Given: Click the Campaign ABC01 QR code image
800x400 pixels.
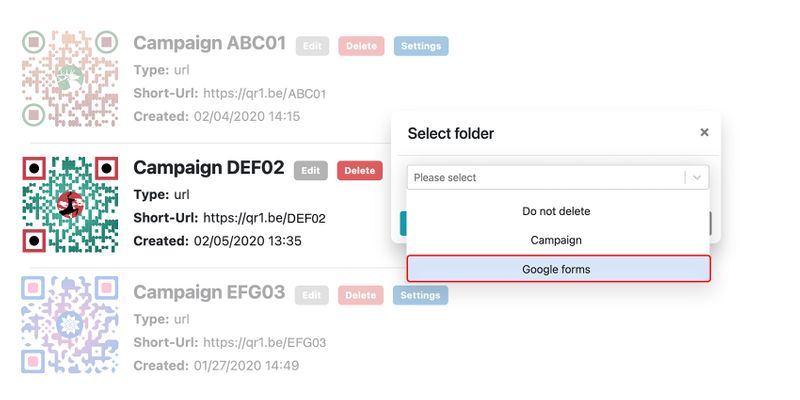Looking at the screenshot, I should pos(70,78).
